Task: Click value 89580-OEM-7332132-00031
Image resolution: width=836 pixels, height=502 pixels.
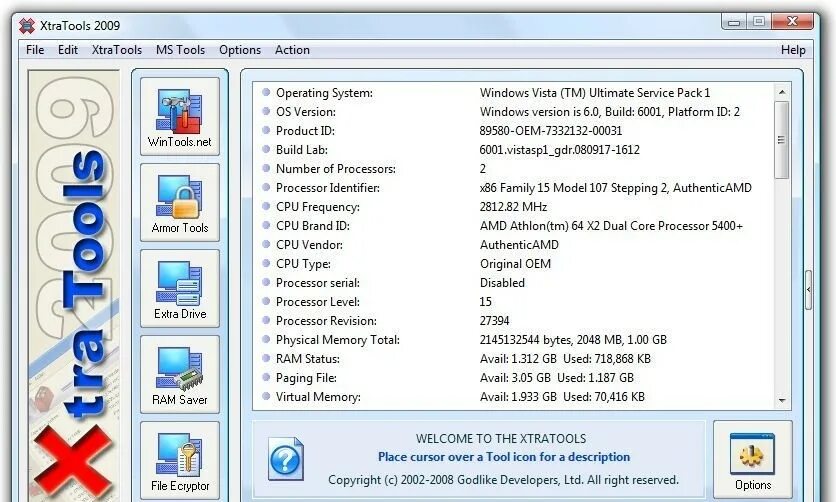Action: [551, 131]
